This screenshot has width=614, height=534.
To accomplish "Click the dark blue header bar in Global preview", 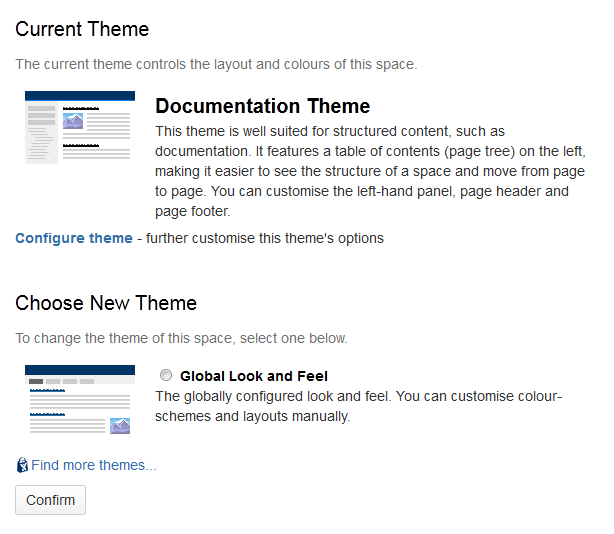I will (80, 370).
